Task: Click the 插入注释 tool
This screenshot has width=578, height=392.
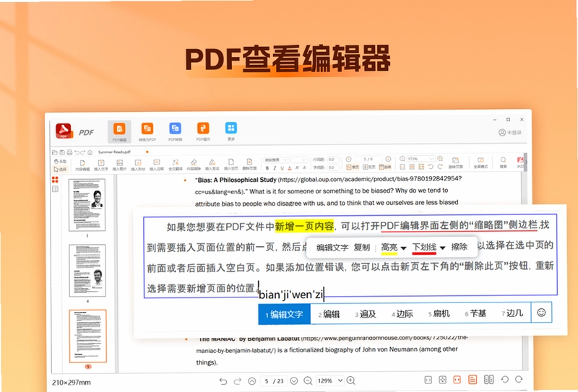Action: [x=157, y=165]
